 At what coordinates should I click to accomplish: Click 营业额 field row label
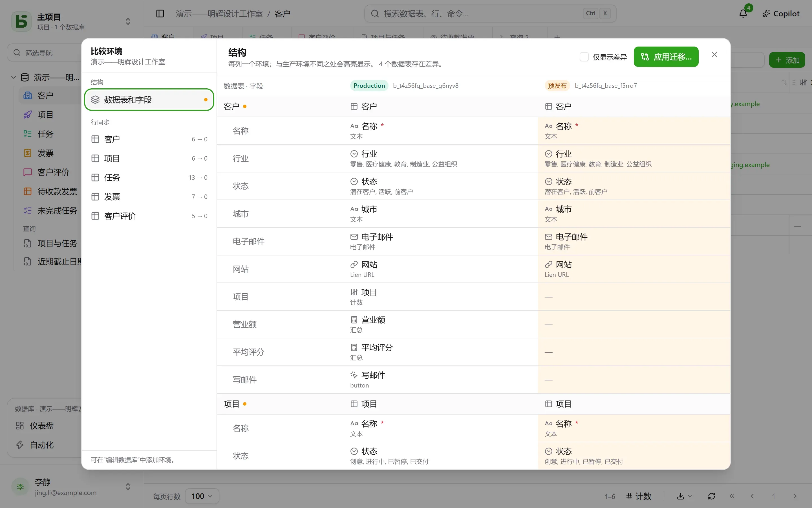point(245,324)
